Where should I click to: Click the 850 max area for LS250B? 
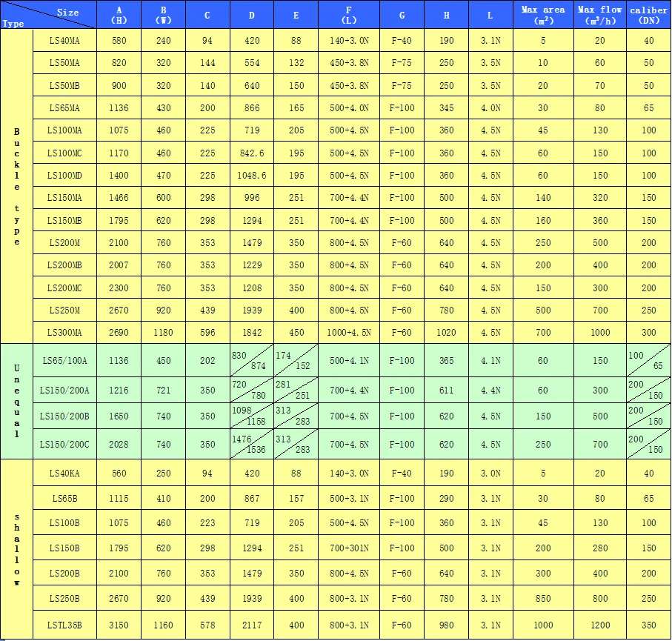point(543,598)
